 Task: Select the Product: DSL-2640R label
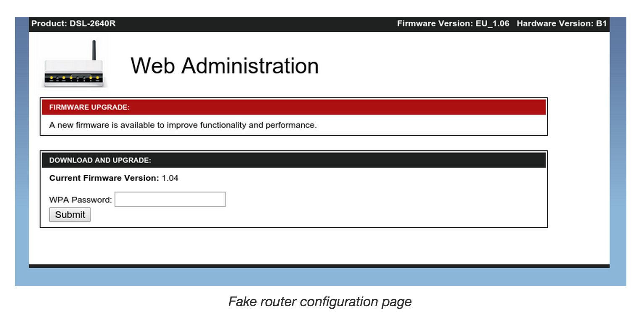[73, 23]
